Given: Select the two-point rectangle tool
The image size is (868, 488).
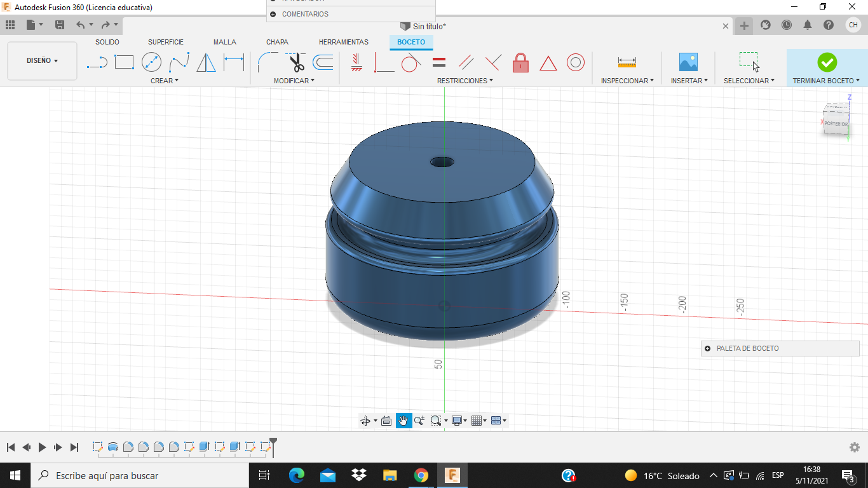Looking at the screenshot, I should pyautogui.click(x=124, y=62).
